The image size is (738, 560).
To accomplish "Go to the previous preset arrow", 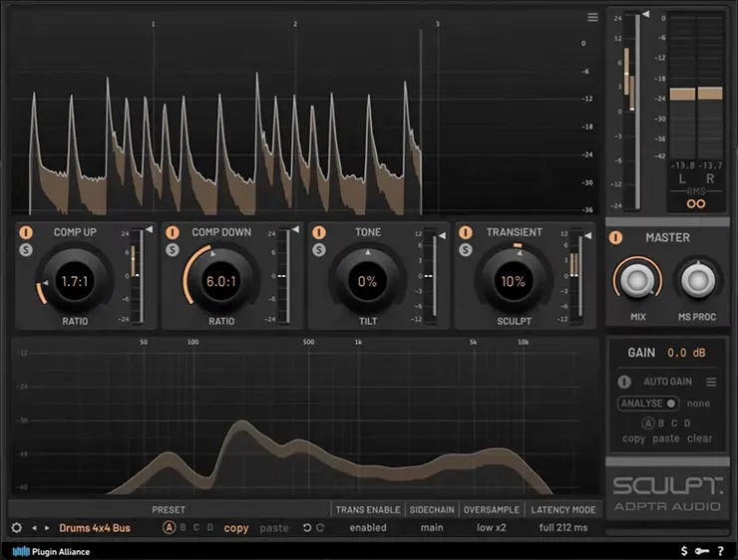I will (x=34, y=528).
